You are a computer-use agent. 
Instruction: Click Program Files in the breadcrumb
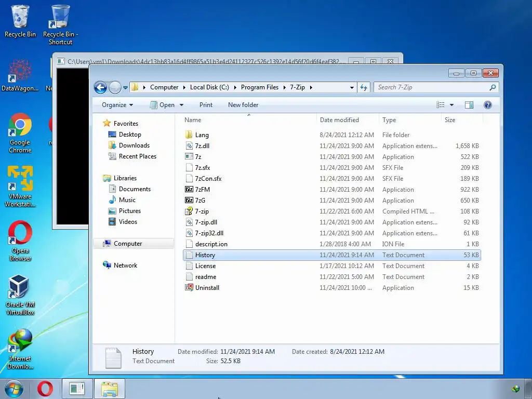[x=260, y=87]
